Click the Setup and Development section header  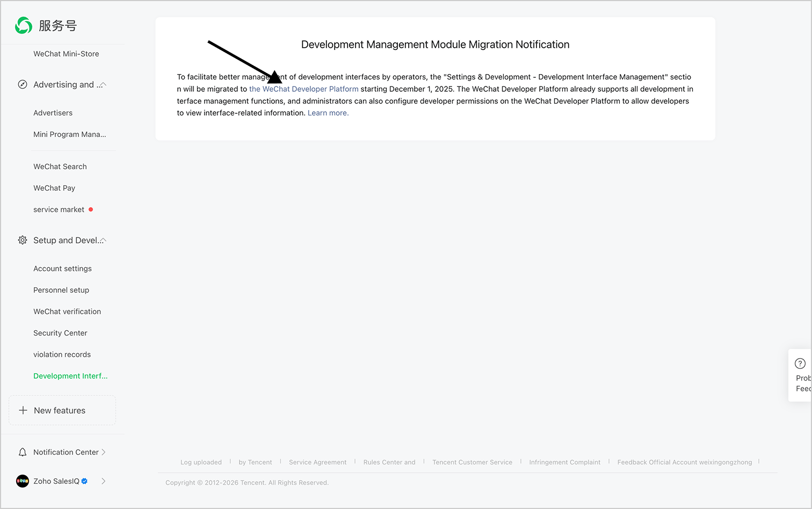coord(68,240)
